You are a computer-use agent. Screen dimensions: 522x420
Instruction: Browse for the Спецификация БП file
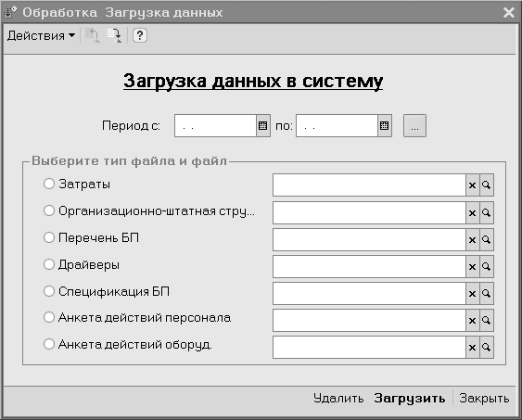pyautogui.click(x=487, y=294)
